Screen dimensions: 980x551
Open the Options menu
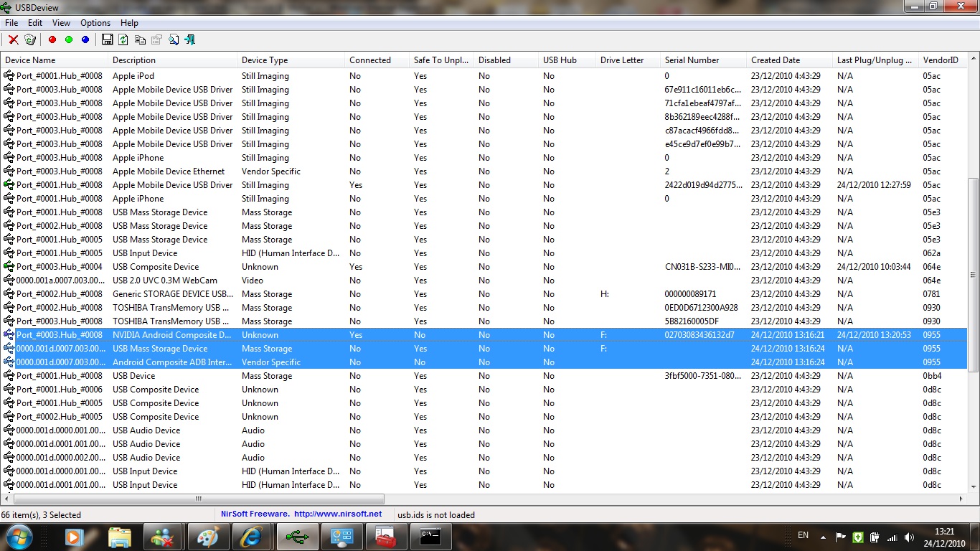(95, 23)
